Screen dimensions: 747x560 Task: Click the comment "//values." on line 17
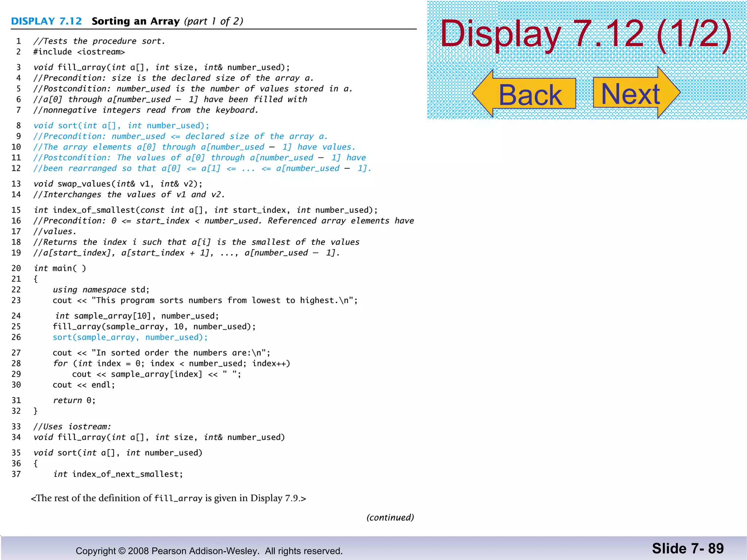pos(55,232)
